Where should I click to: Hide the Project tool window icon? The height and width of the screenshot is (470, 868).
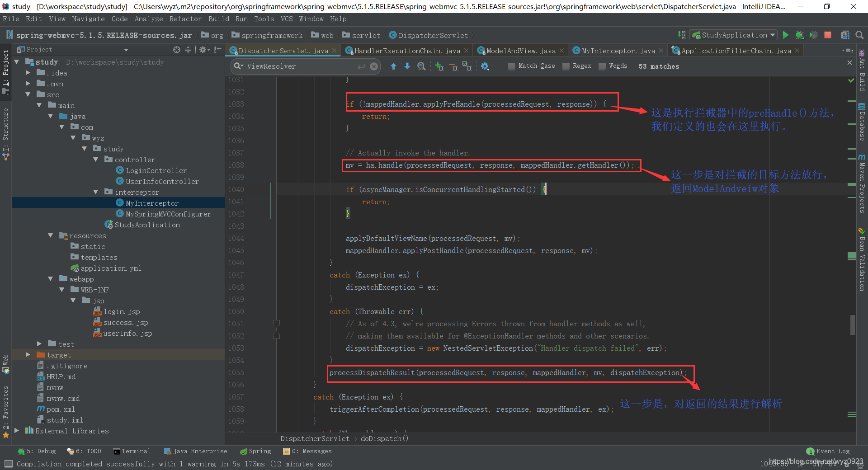[217, 50]
